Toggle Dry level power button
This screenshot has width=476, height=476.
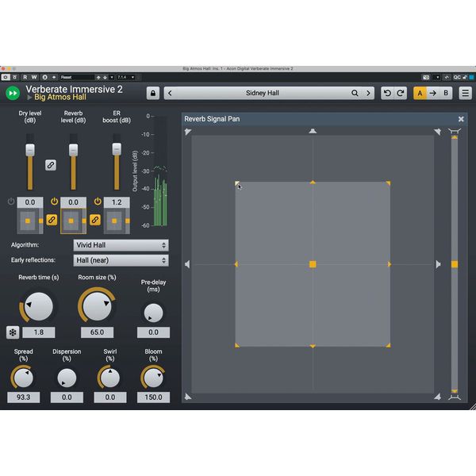click(11, 202)
